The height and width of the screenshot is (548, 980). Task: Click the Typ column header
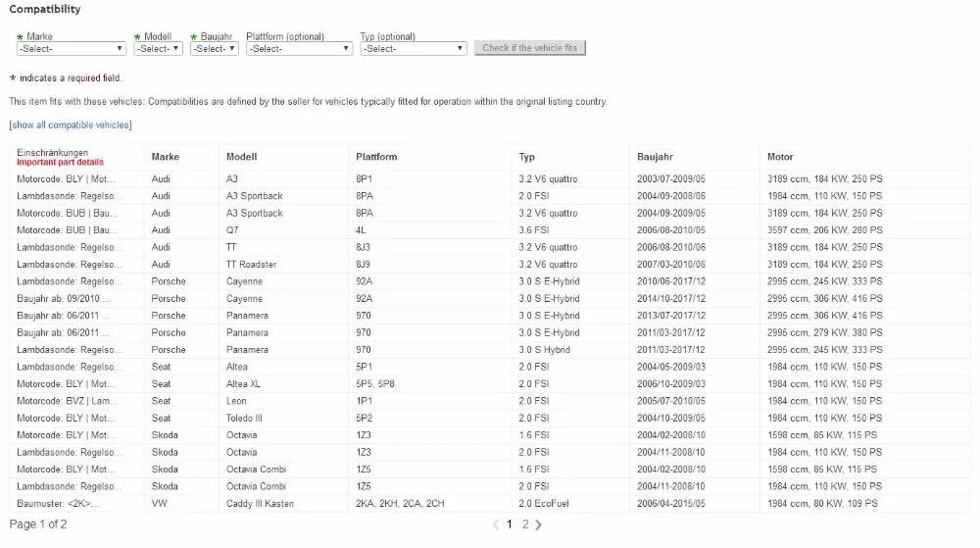pos(527,157)
